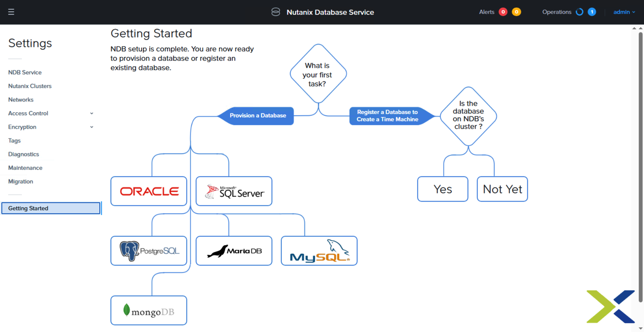Open the admin user dropdown
The width and height of the screenshot is (644, 332).
tap(624, 12)
